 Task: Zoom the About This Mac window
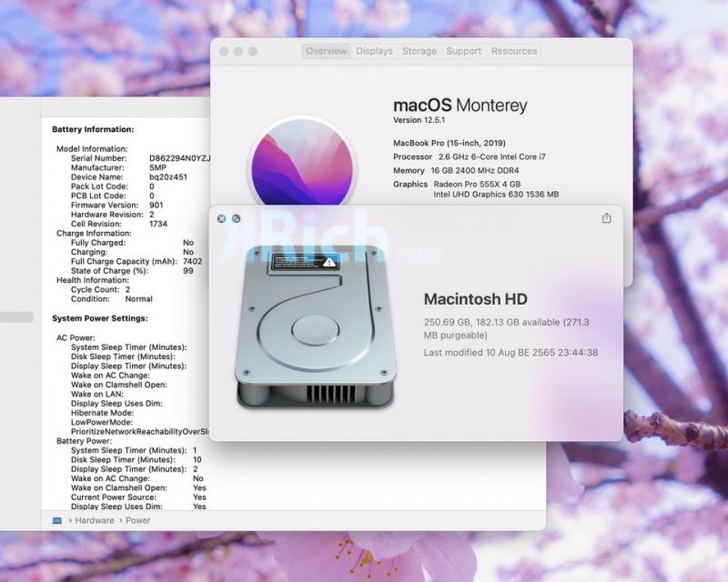tap(253, 51)
